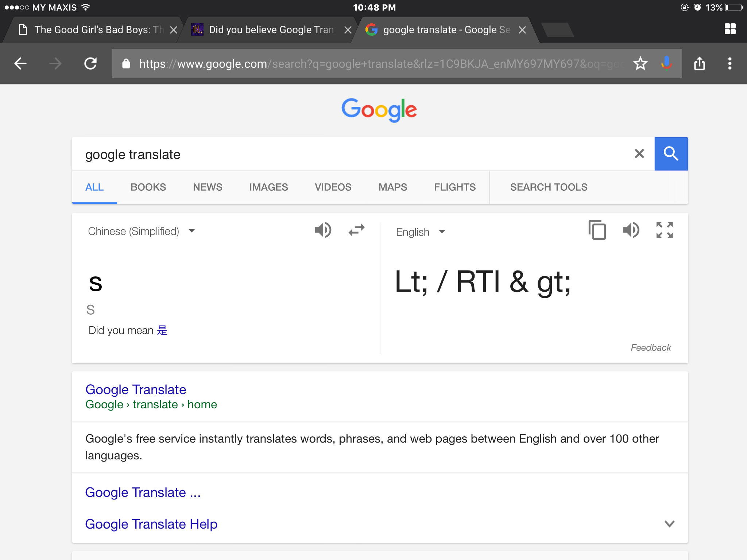The height and width of the screenshot is (560, 747).
Task: Open the Google Translate result link
Action: tap(136, 389)
